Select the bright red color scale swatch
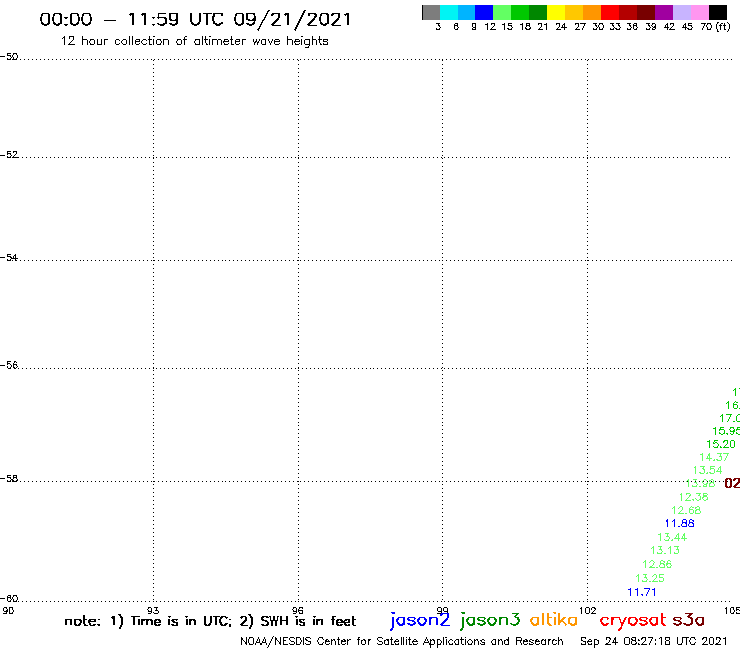 [x=610, y=12]
